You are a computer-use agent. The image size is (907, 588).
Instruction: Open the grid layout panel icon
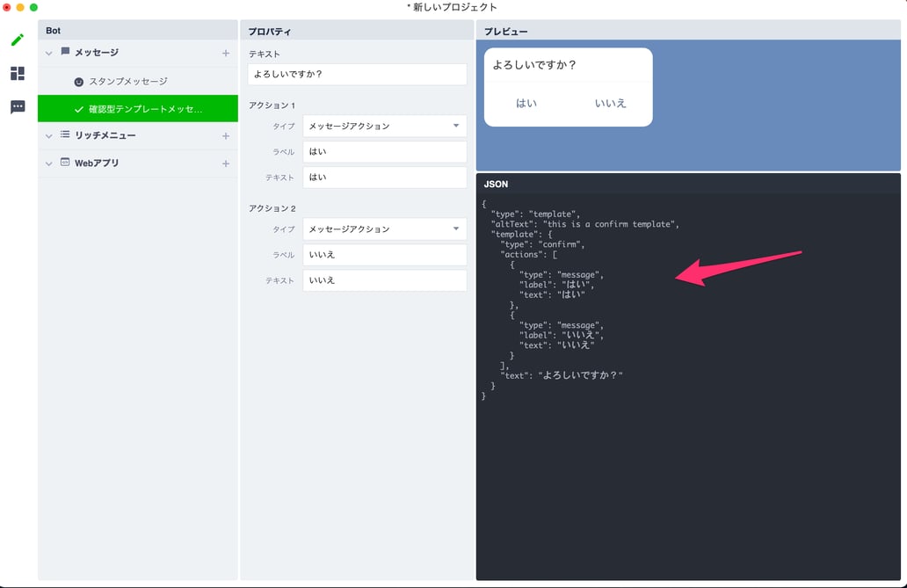tap(17, 74)
